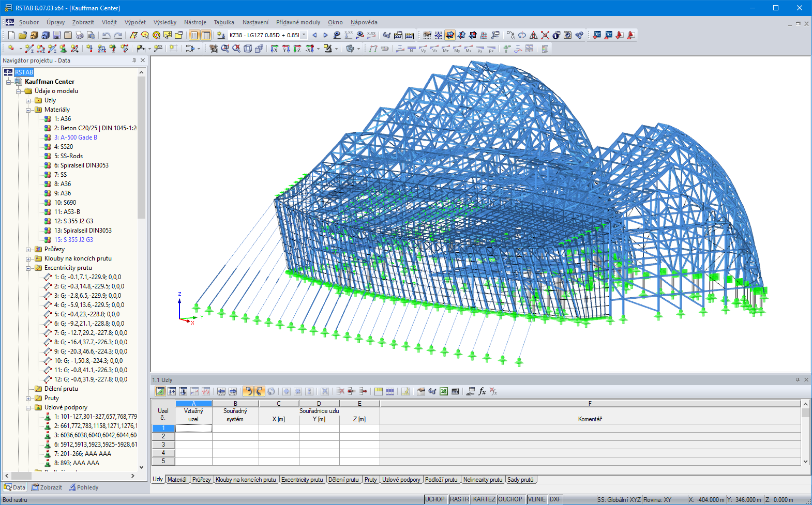Screen dimensions: 812x505
Task: Click the red X delete-selection toolbar icon
Action: click(x=545, y=35)
